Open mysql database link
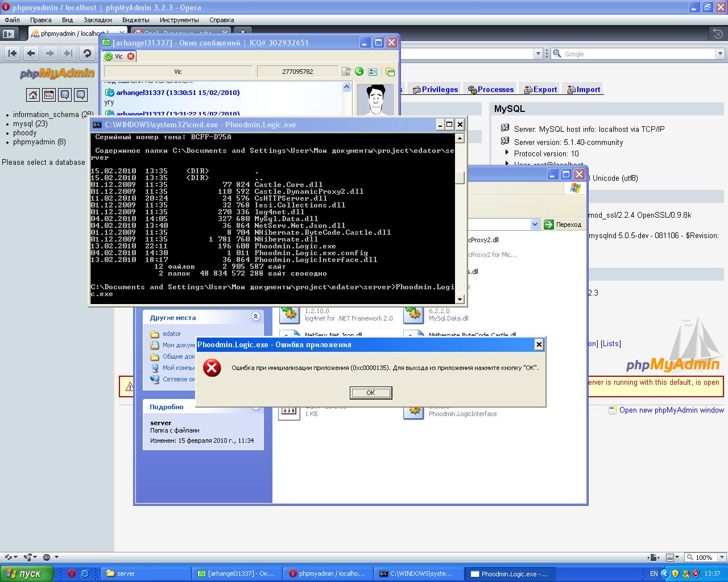The image size is (728, 582). pyautogui.click(x=30, y=123)
